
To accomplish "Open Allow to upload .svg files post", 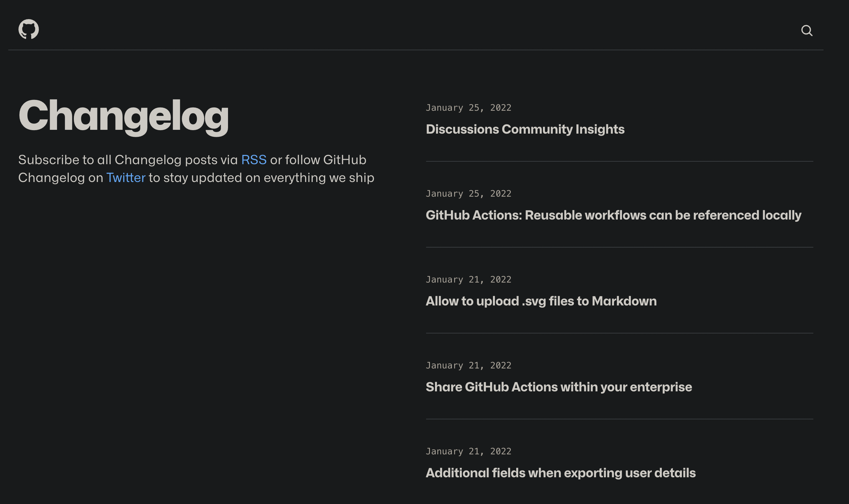I will tap(541, 301).
